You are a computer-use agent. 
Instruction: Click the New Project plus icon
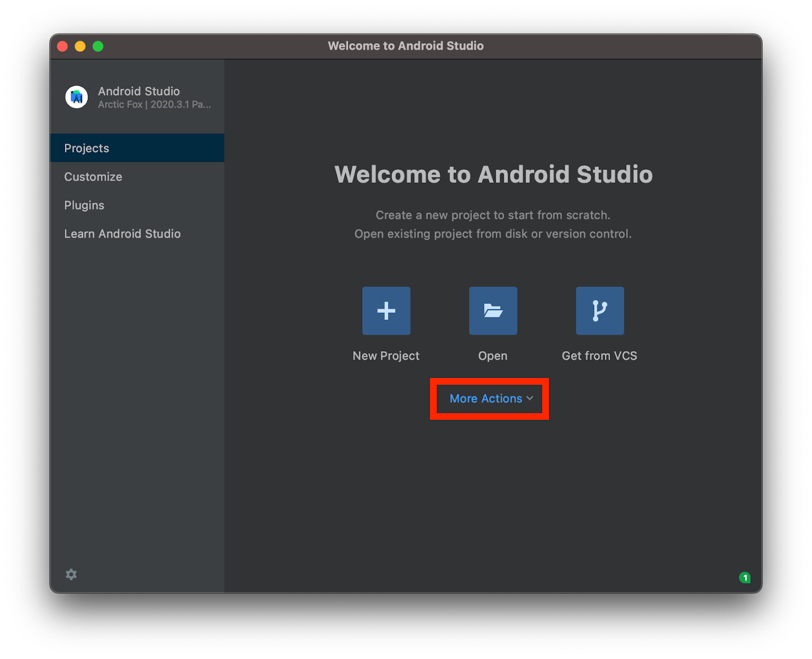click(386, 311)
